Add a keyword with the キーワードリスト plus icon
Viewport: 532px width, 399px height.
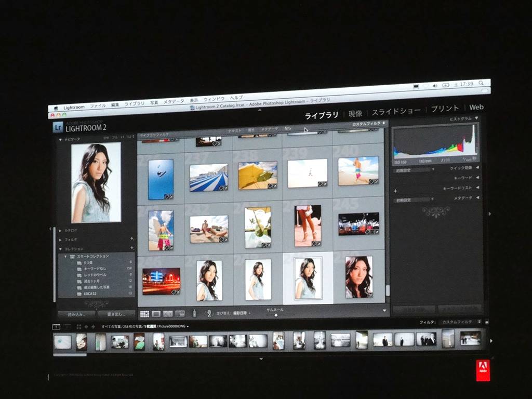[x=395, y=191]
